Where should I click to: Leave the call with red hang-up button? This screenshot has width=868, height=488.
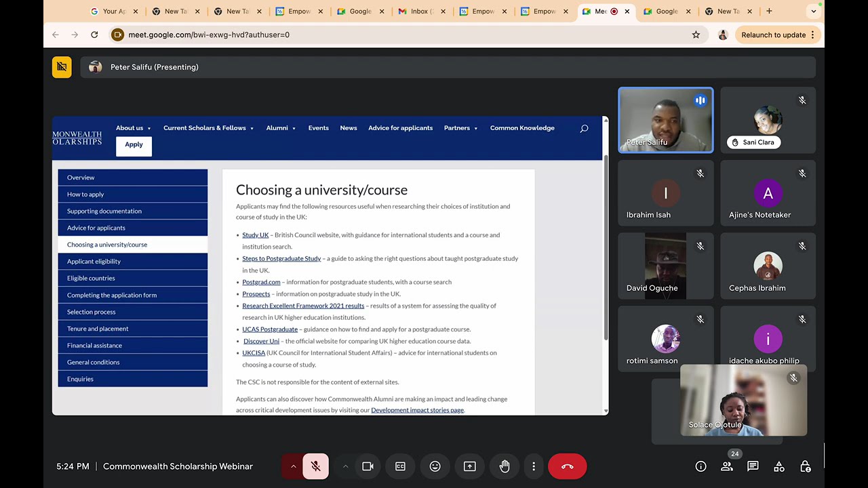pos(567,466)
